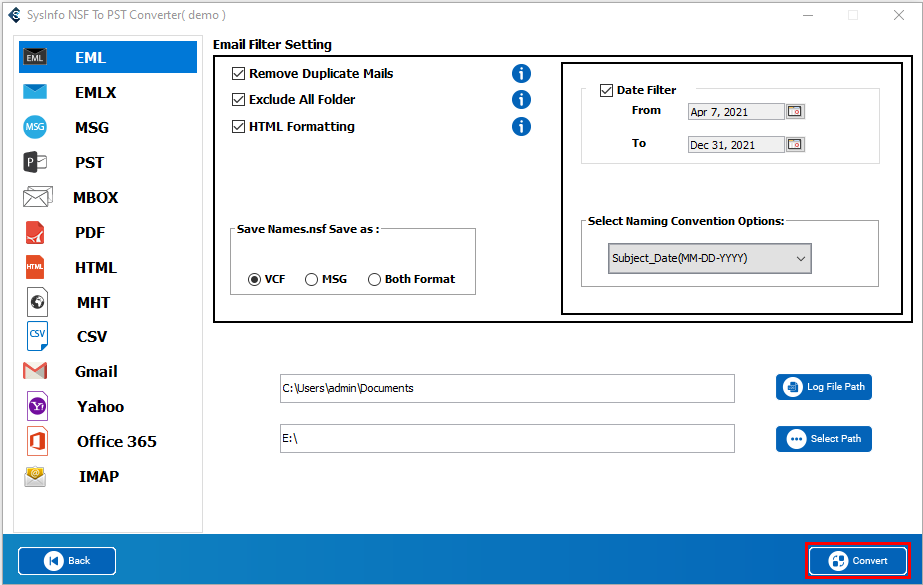Disable the Date Filter checkbox

click(x=606, y=90)
